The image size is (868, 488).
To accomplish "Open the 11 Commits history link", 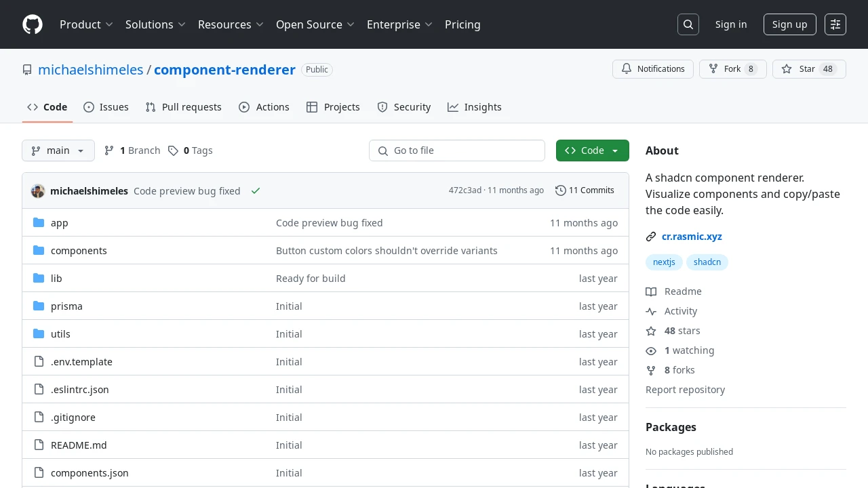I will (585, 190).
